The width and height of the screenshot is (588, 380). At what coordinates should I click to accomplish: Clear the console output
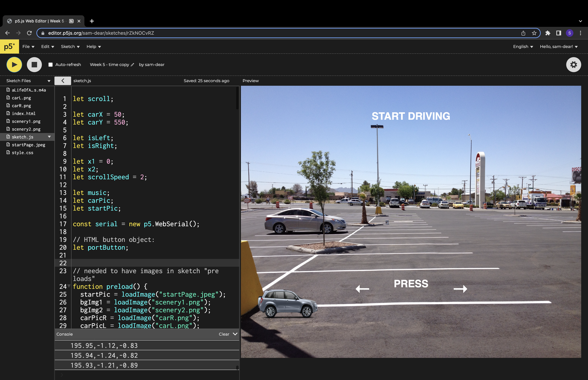point(224,334)
